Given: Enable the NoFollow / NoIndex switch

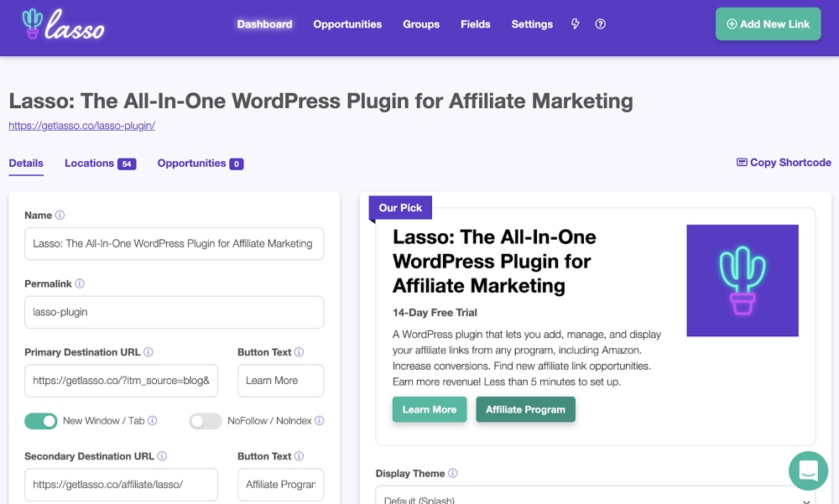Looking at the screenshot, I should [x=206, y=421].
